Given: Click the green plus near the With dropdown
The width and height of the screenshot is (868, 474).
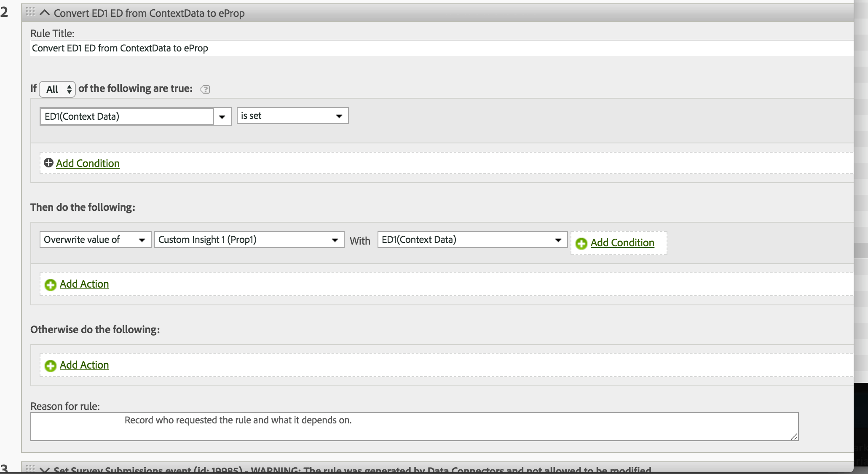Looking at the screenshot, I should [x=581, y=243].
